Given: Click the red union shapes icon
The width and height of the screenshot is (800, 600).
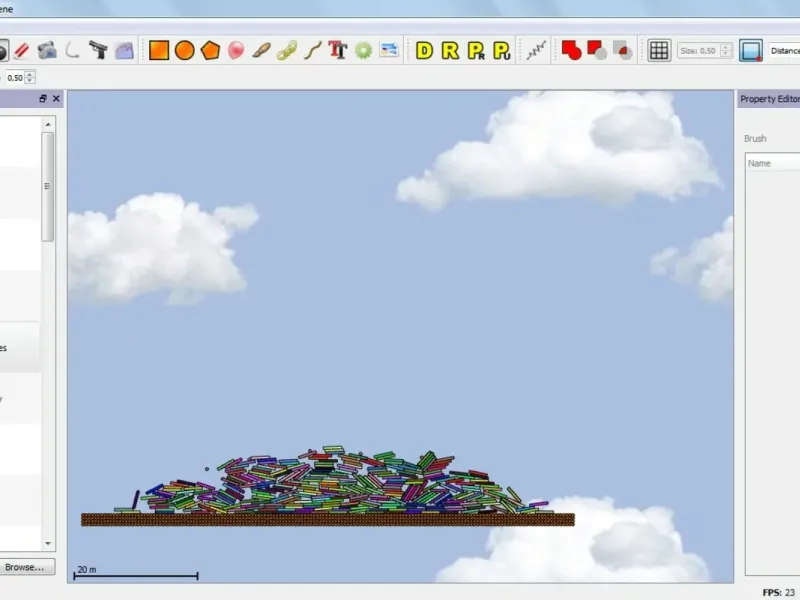Looking at the screenshot, I should click(571, 51).
